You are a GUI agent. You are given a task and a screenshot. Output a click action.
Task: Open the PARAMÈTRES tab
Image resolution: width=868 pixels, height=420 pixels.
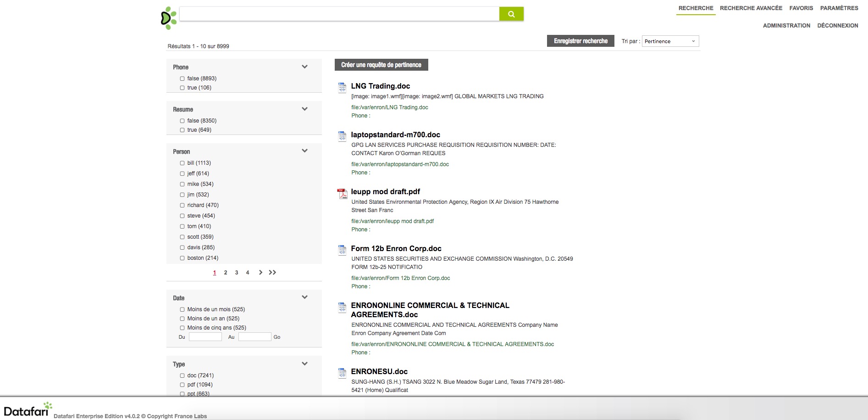839,8
